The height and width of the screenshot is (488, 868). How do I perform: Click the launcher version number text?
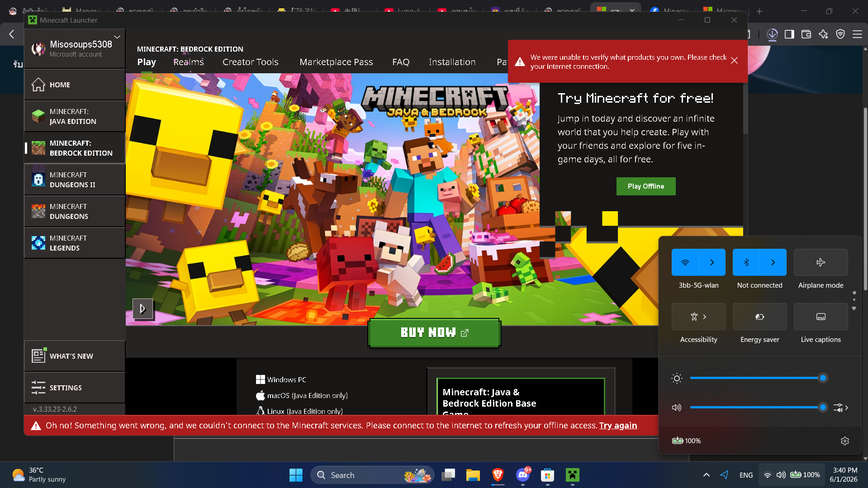tap(55, 409)
